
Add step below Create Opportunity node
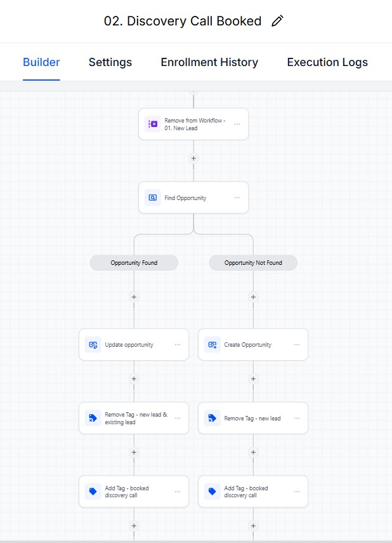pyautogui.click(x=253, y=379)
